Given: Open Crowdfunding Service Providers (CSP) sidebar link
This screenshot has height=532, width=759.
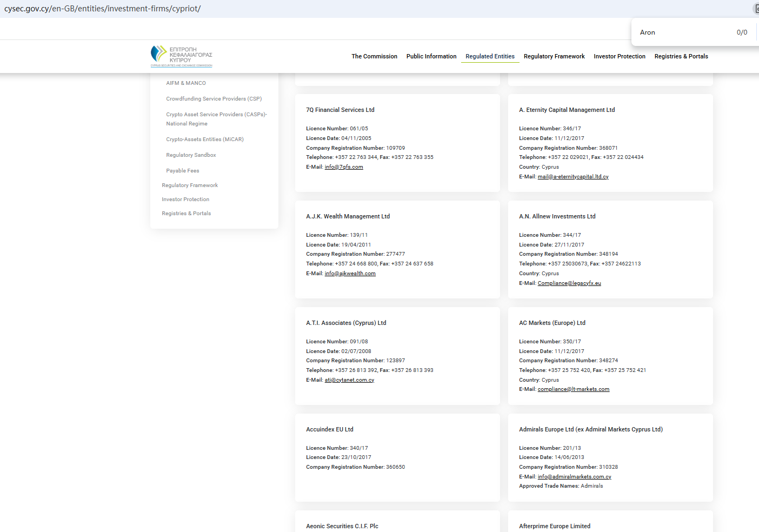Looking at the screenshot, I should (214, 99).
